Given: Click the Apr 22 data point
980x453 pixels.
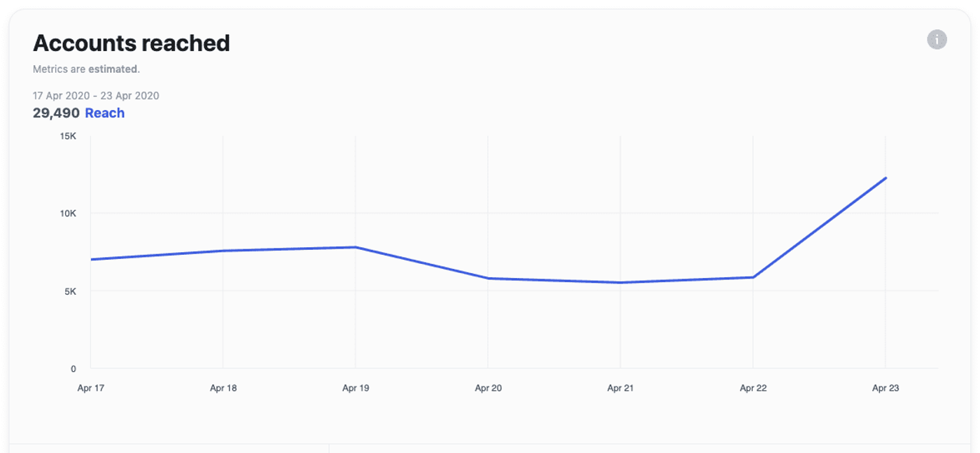Looking at the screenshot, I should (752, 277).
